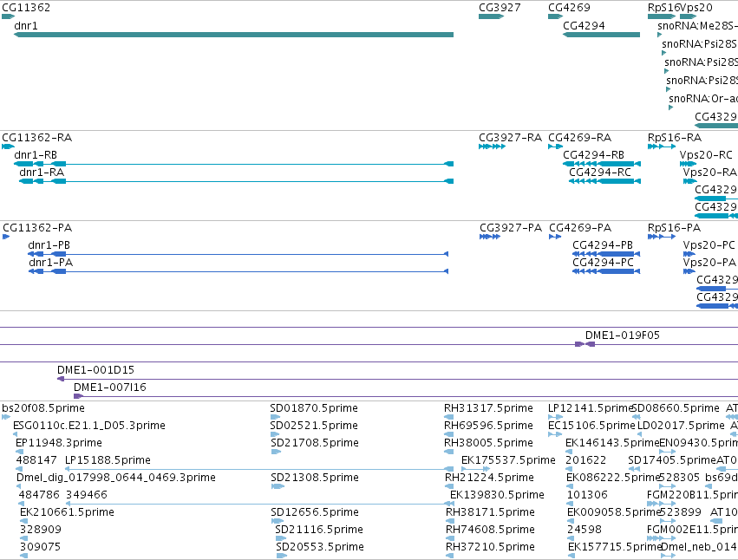Select the 101306 EST label
Screen dimensions: 738x560
[587, 495]
